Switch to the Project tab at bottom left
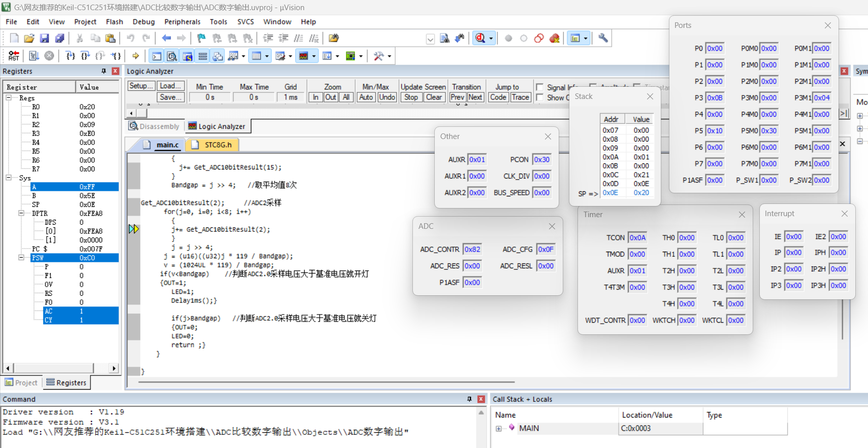 click(21, 383)
